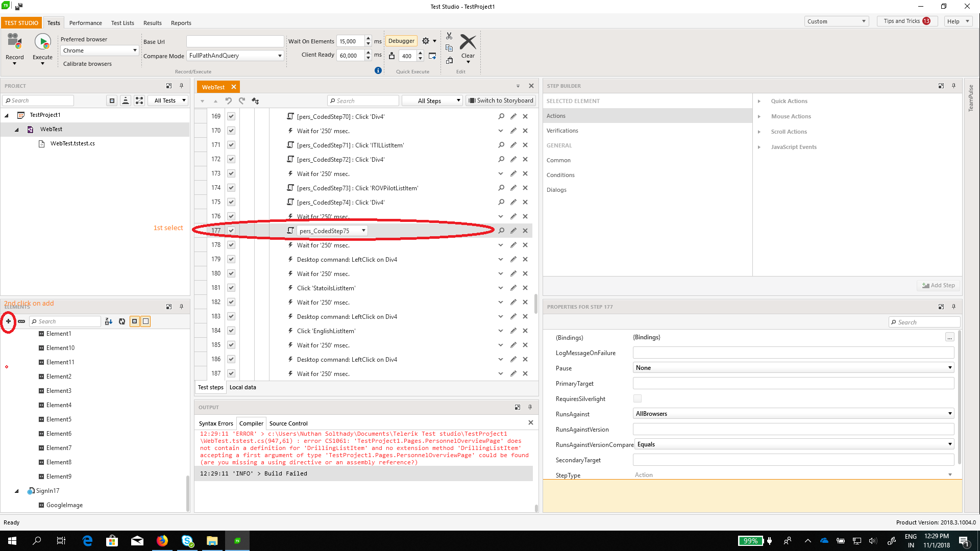Image resolution: width=980 pixels, height=551 pixels.
Task: Switch to the Performance ribbon tab
Action: 85,23
